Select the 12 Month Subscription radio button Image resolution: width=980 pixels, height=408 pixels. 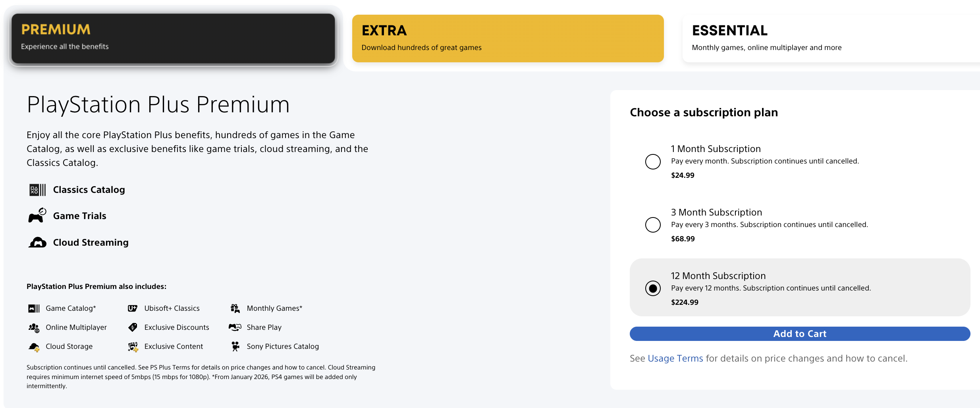tap(653, 288)
